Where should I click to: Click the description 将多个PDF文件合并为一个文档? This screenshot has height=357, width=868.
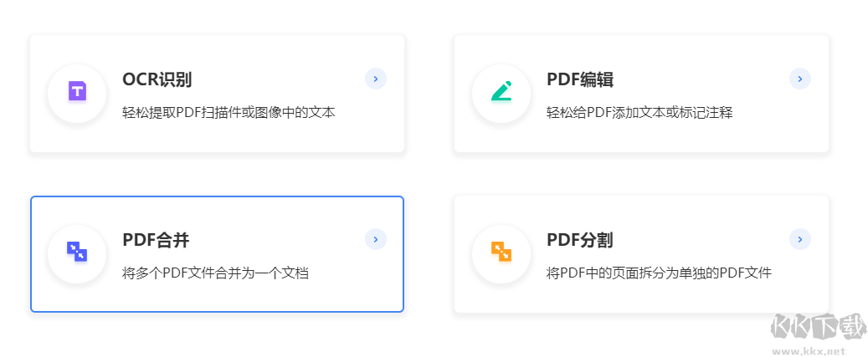pos(215,273)
